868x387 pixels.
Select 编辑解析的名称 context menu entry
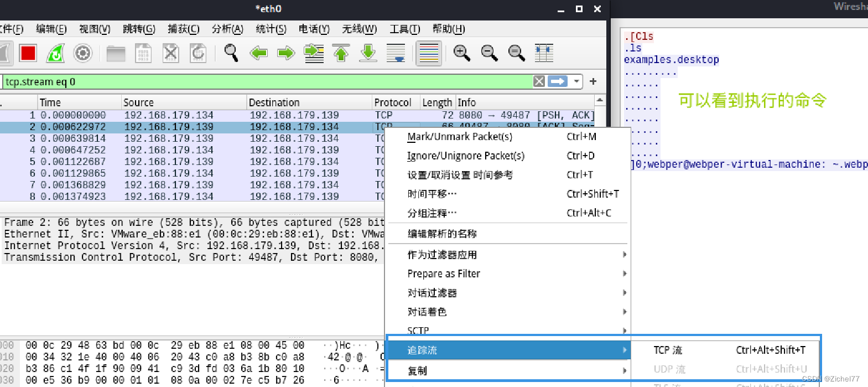pyautogui.click(x=508, y=234)
